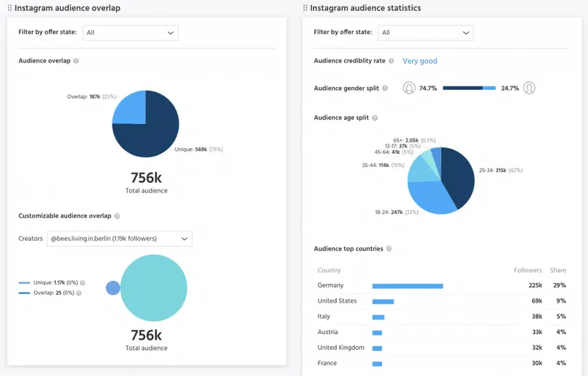The height and width of the screenshot is (376, 588).
Task: Click the gender icon beside 74.7%
Action: click(409, 89)
